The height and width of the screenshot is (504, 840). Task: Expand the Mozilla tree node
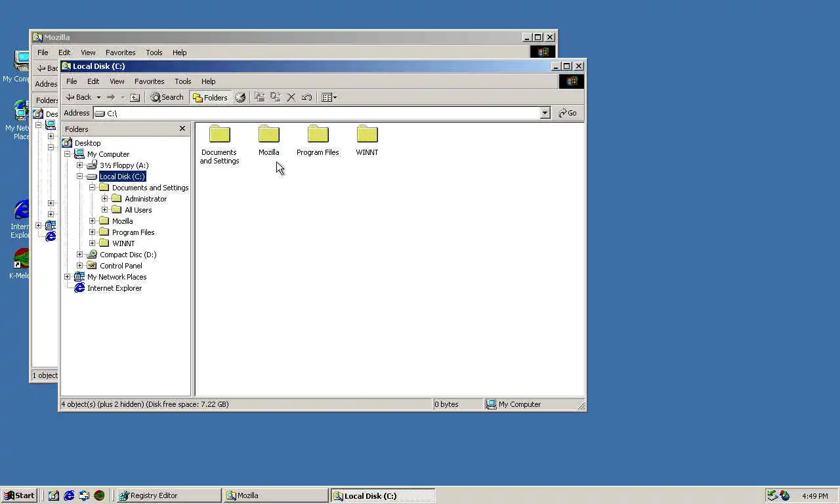click(x=92, y=221)
